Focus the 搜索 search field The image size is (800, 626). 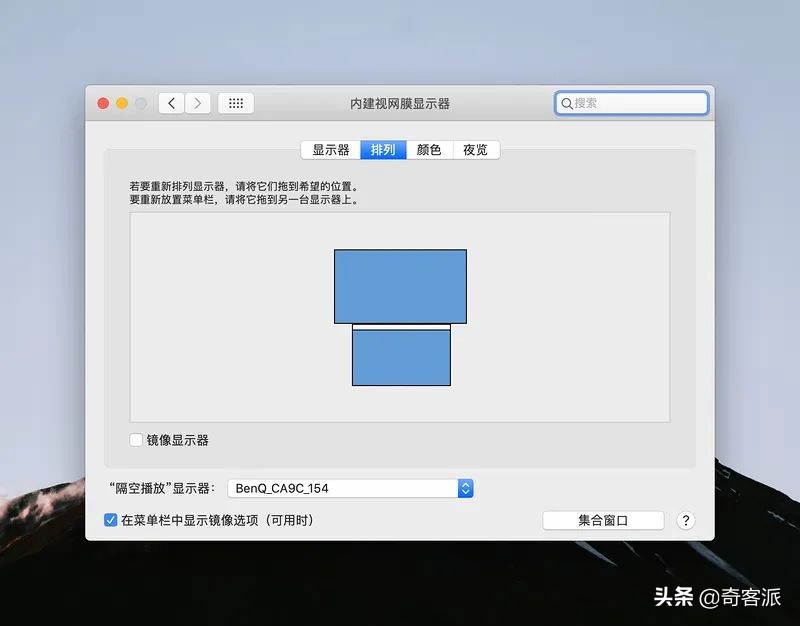(632, 104)
